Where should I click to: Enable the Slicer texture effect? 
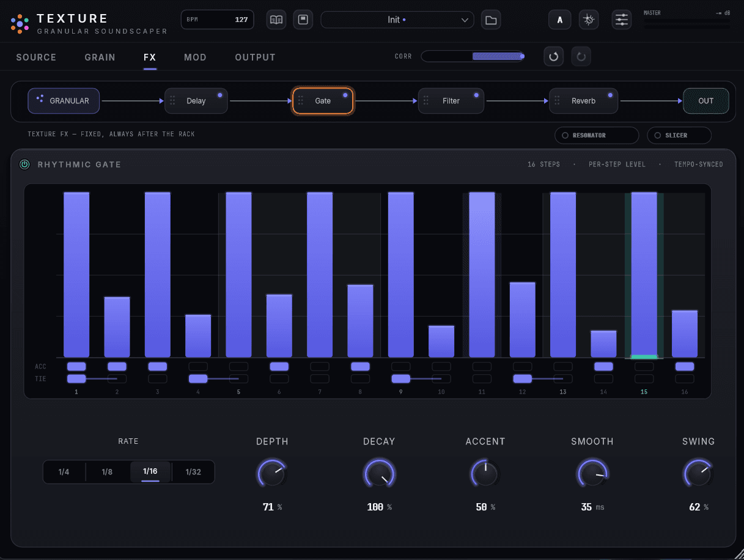[679, 135]
